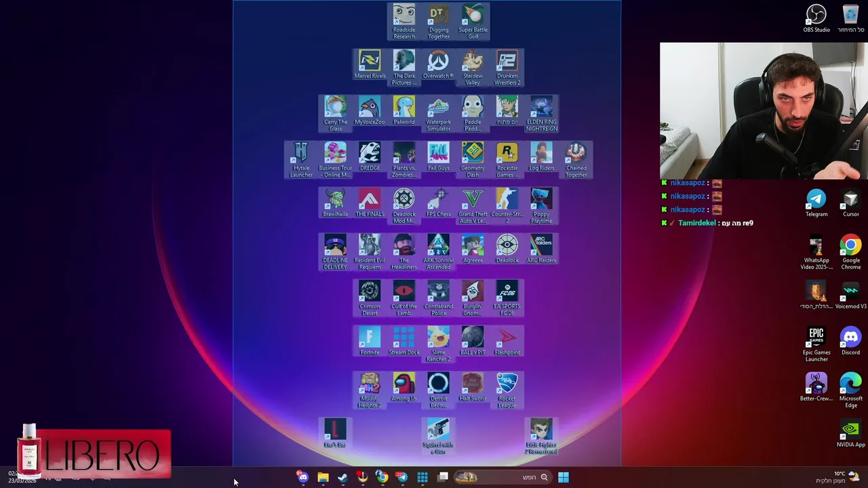The image size is (868, 488).
Task: Click the Agreeee game icon
Action: click(x=473, y=249)
